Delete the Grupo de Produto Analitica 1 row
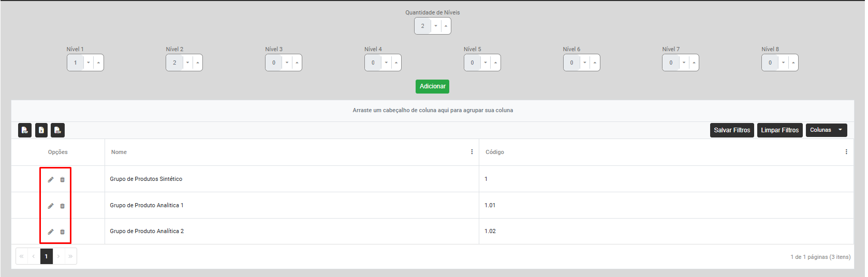 (63, 206)
